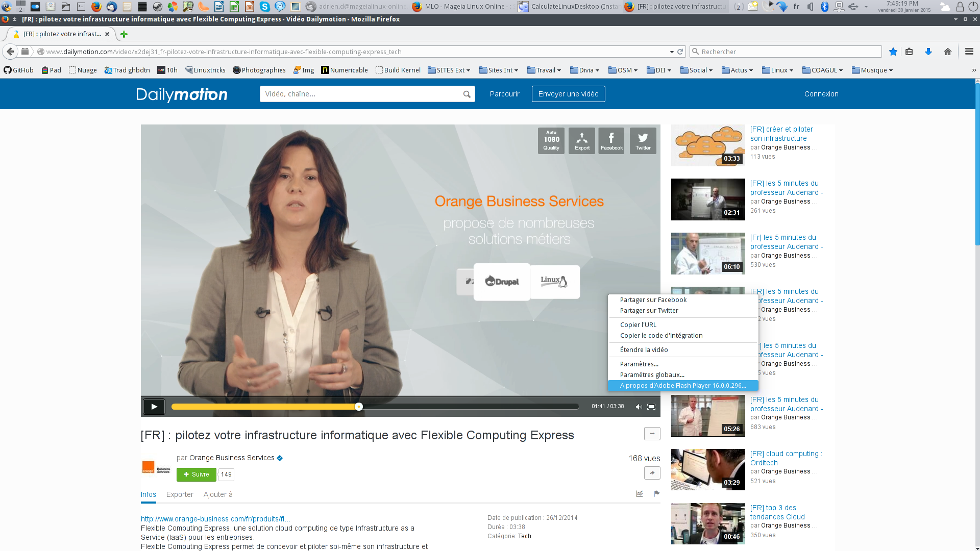Click the report flag icon
This screenshot has height=551, width=980.
coord(656,493)
